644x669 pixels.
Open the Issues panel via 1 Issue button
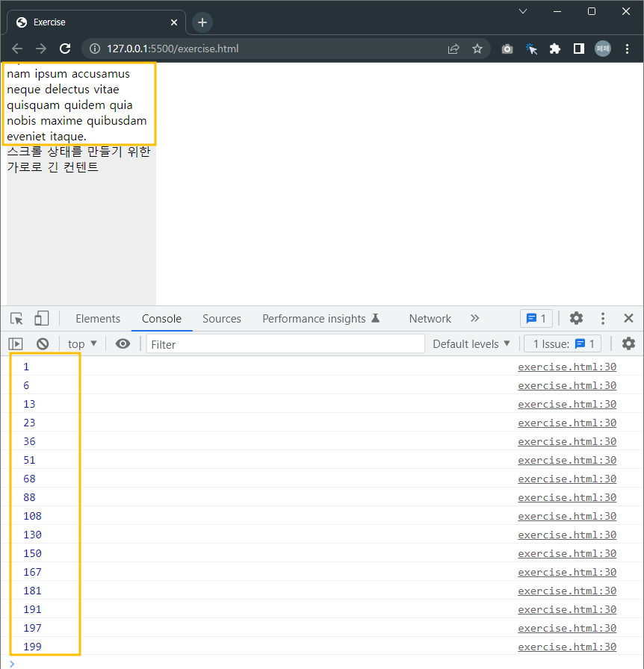[562, 343]
